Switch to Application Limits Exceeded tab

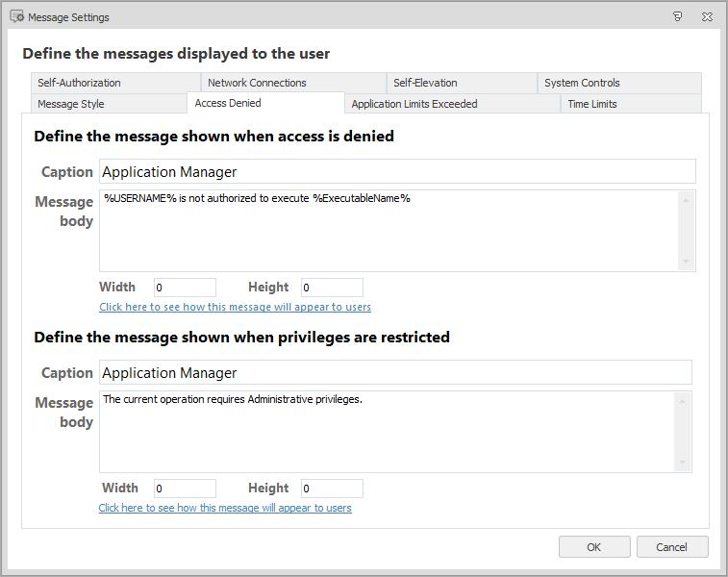click(x=452, y=104)
